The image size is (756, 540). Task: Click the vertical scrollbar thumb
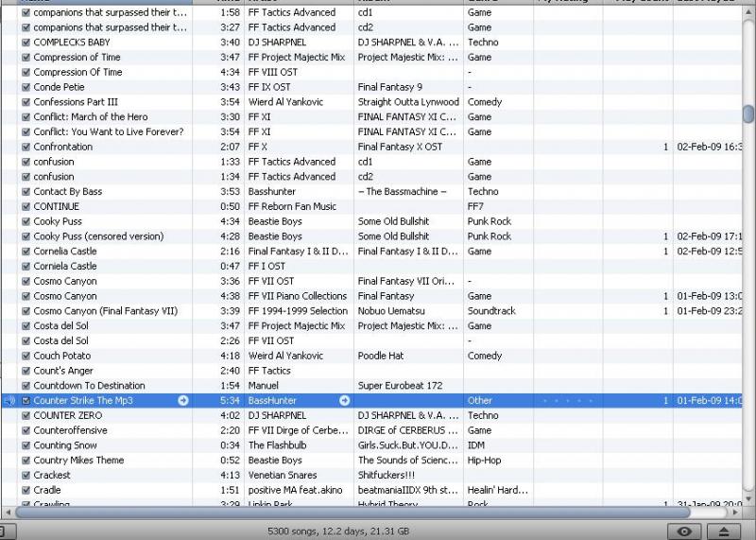click(748, 113)
